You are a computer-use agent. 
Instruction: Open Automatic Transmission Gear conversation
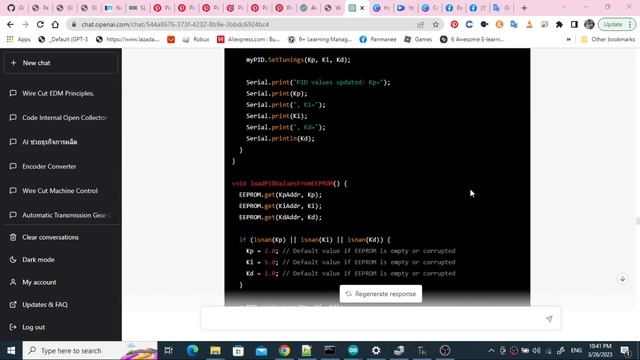pos(61,215)
